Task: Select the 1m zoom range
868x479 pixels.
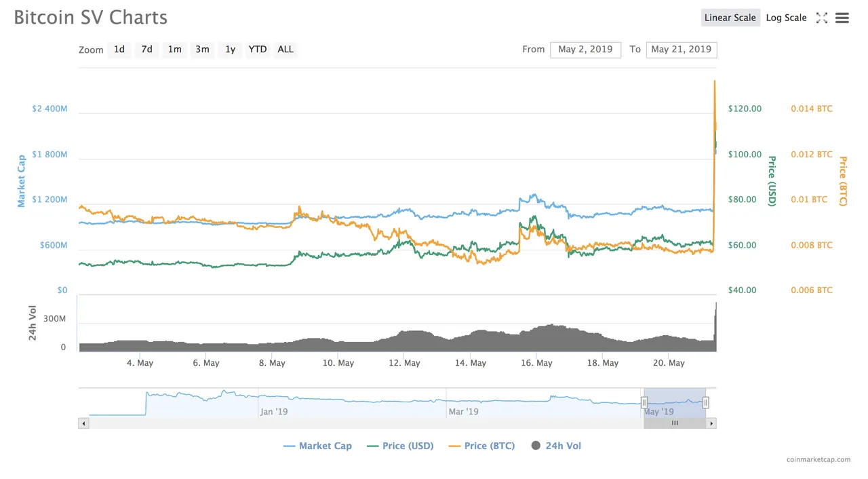Action: 175,50
